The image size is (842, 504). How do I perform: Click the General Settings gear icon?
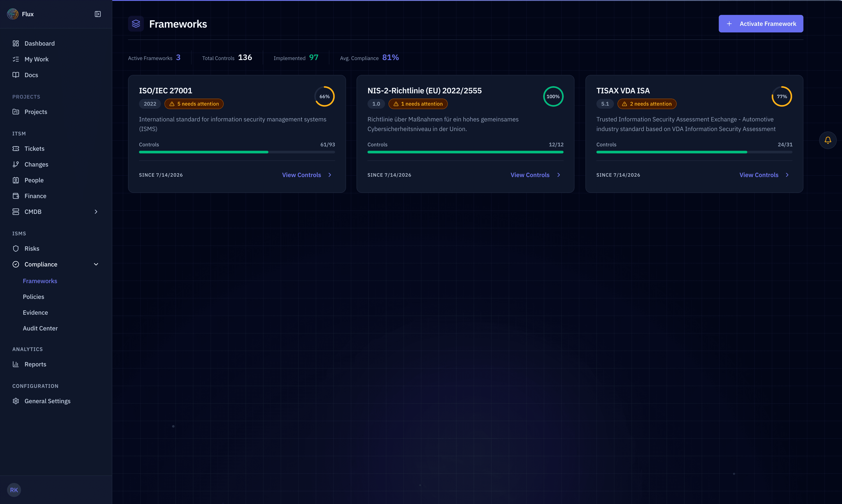(16, 401)
